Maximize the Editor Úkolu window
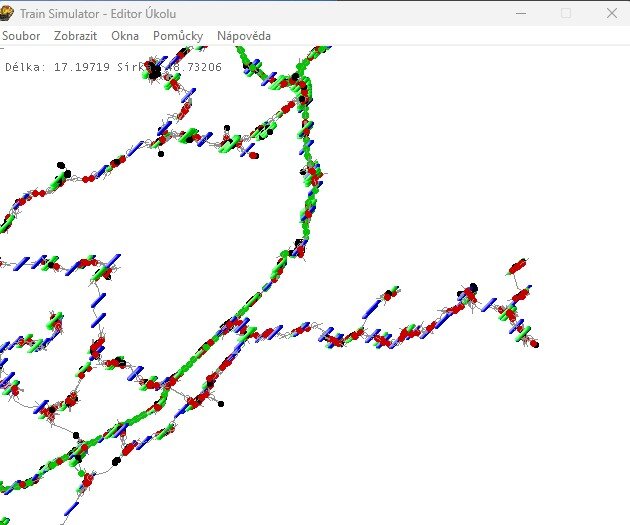This screenshot has width=630, height=525. pos(566,13)
